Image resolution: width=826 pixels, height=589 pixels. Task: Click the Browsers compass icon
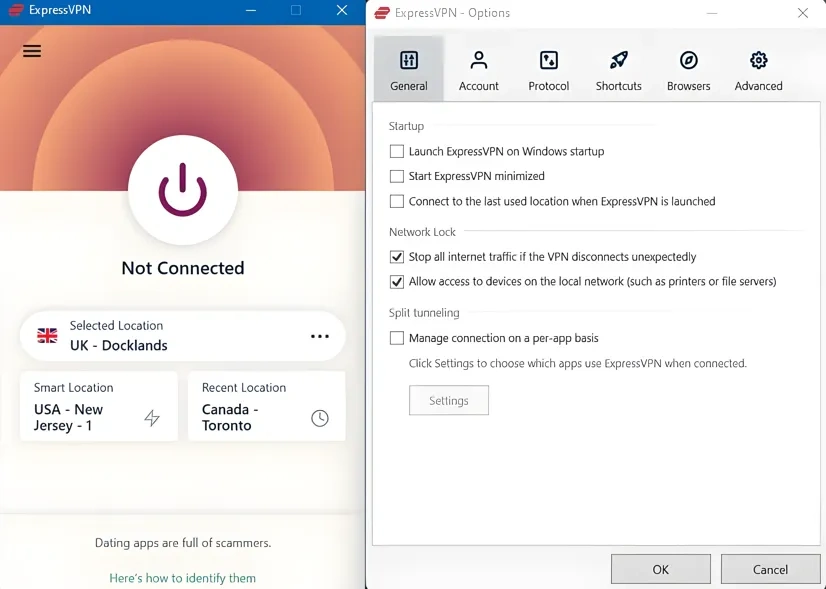click(x=689, y=60)
